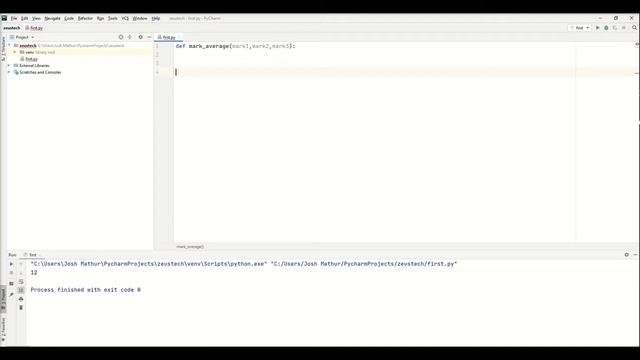Viewport: 640px width, 360px height.
Task: Run the program with the green play button
Action: [x=598, y=28]
